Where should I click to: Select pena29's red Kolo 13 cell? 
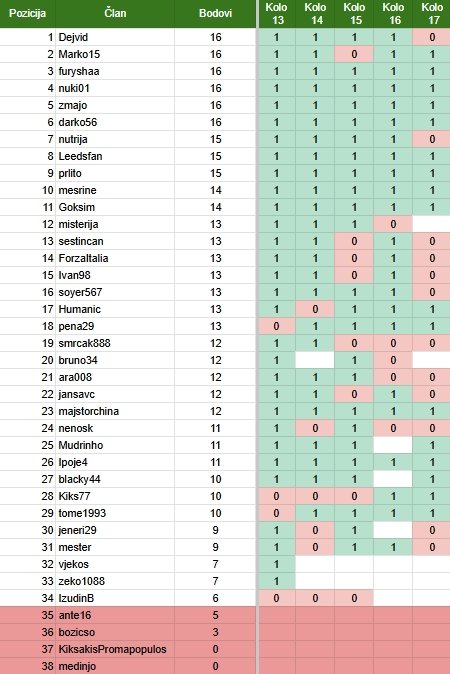coord(276,326)
